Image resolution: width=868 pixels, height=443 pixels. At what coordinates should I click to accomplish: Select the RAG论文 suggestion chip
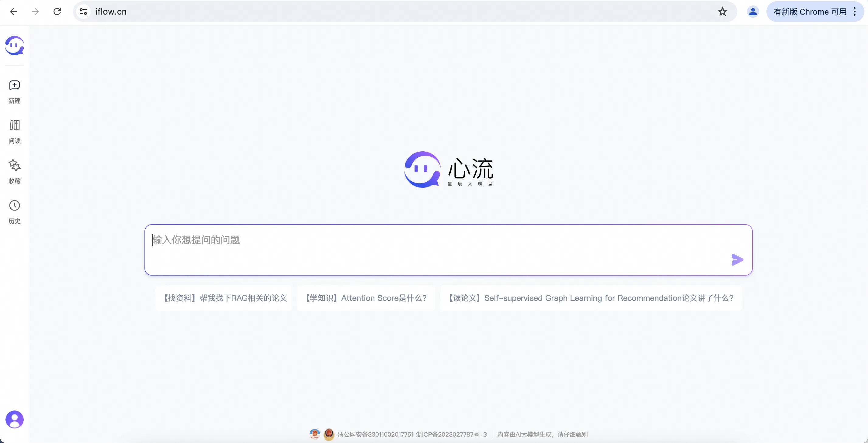tap(224, 297)
